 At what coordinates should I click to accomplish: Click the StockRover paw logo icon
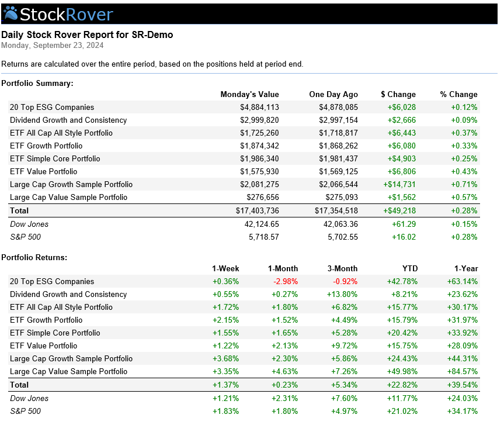point(11,13)
